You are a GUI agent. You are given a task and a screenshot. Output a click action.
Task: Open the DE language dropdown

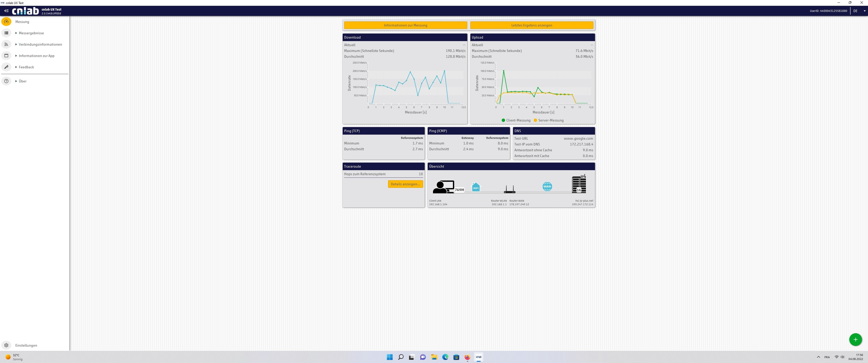[x=859, y=11]
